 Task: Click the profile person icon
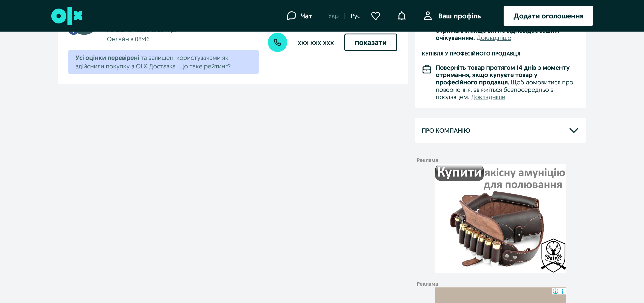point(428,16)
